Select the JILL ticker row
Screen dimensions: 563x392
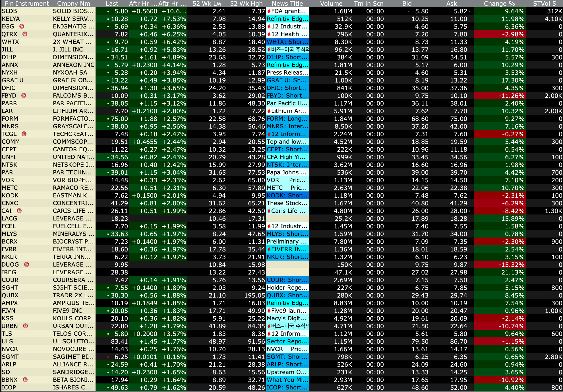tap(7, 50)
